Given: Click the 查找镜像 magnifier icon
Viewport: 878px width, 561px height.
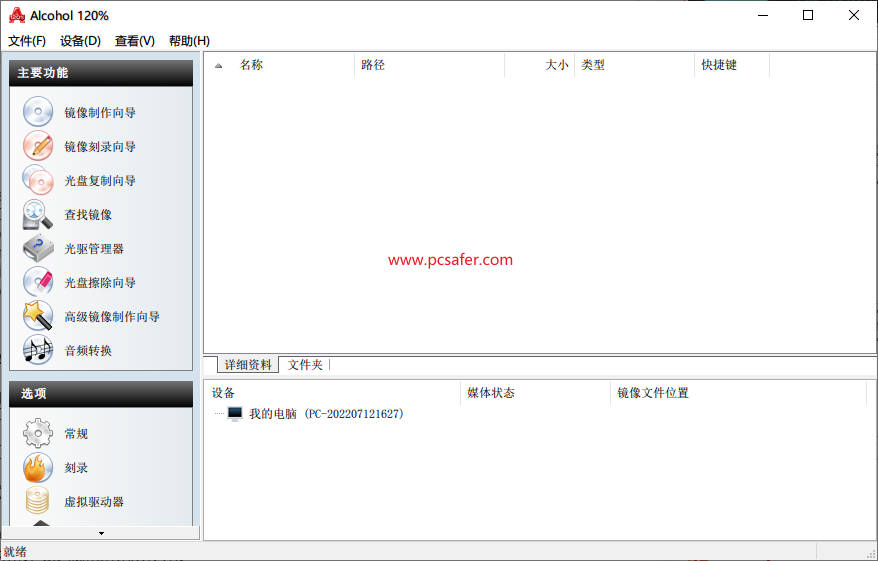Looking at the screenshot, I should click(x=38, y=214).
